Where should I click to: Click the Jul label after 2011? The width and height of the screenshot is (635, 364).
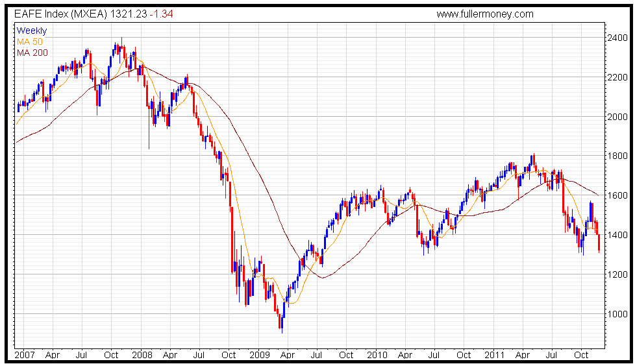tap(552, 355)
